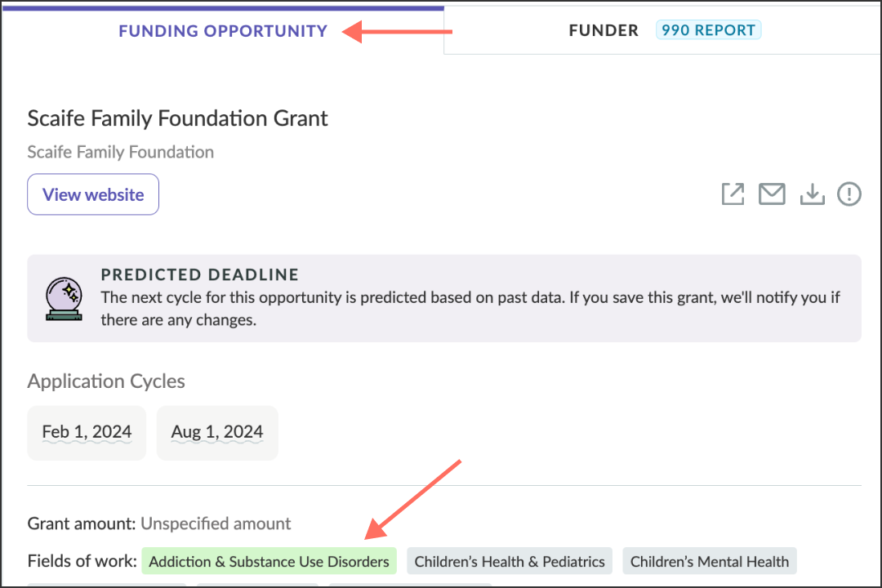The image size is (882, 588).
Task: Click the Predicted Deadline banner
Action: pyautogui.click(x=444, y=297)
